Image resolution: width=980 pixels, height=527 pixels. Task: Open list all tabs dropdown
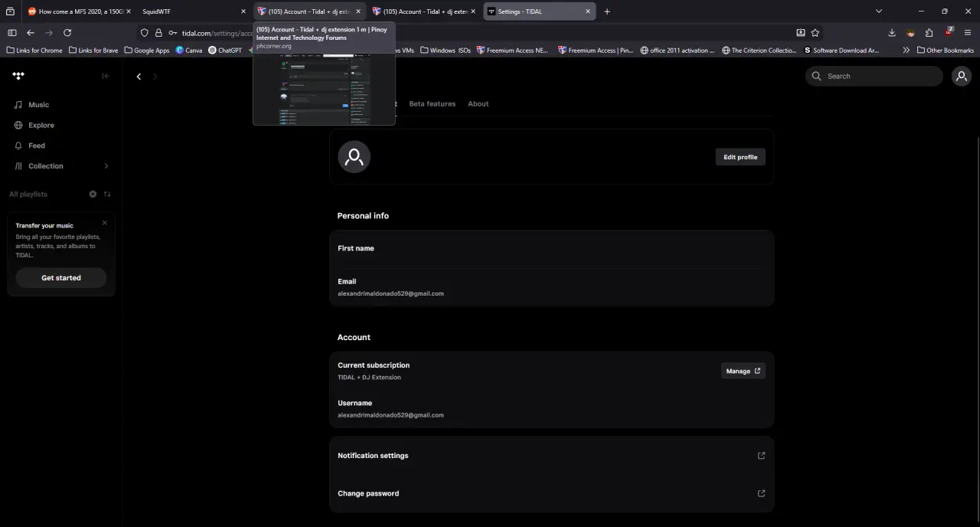(x=879, y=11)
